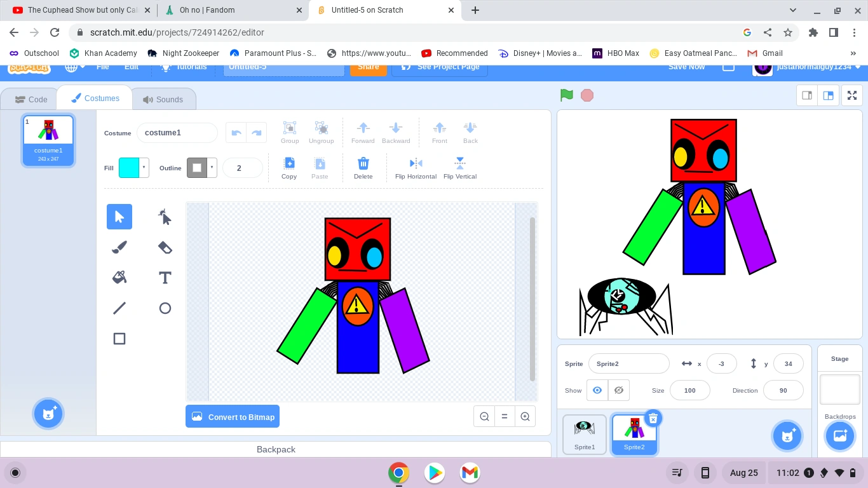Click the Outline color swatch
This screenshot has width=868, height=488.
point(198,167)
